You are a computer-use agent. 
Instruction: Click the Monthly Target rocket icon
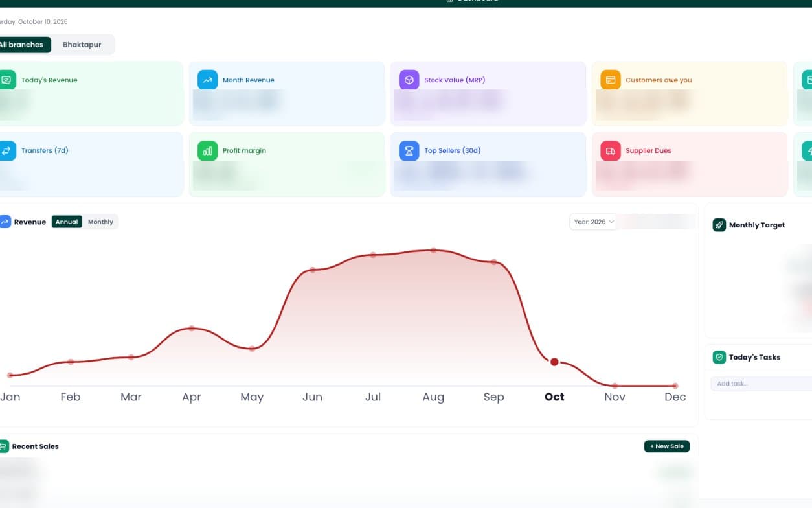tap(719, 225)
